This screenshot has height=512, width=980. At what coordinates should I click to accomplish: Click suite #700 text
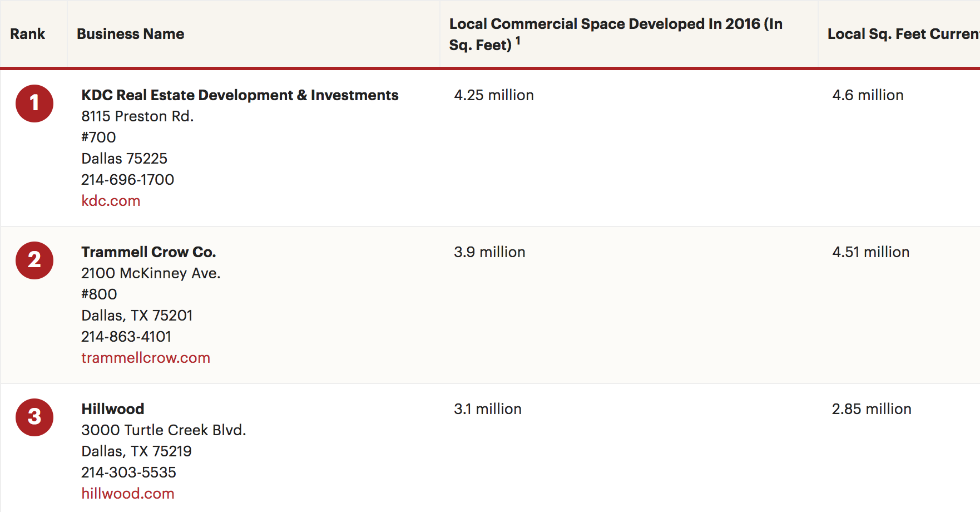click(x=98, y=137)
